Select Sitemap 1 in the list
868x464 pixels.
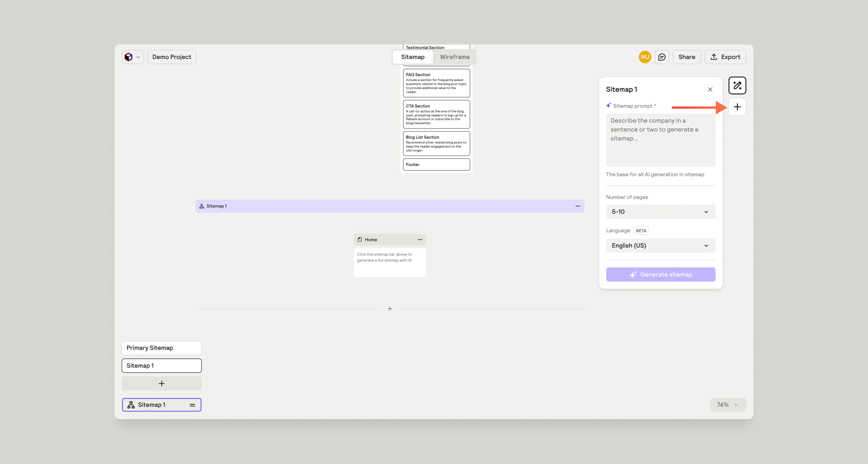click(161, 366)
